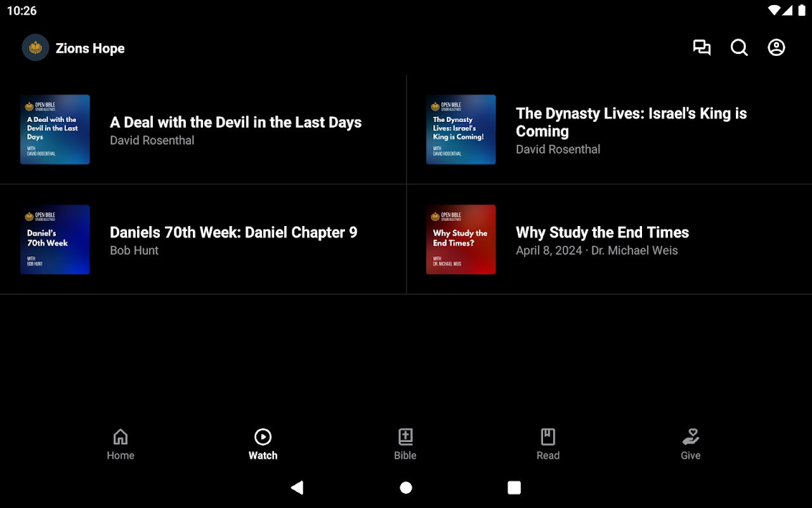812x508 pixels.
Task: Go to the Home tab
Action: (x=121, y=444)
